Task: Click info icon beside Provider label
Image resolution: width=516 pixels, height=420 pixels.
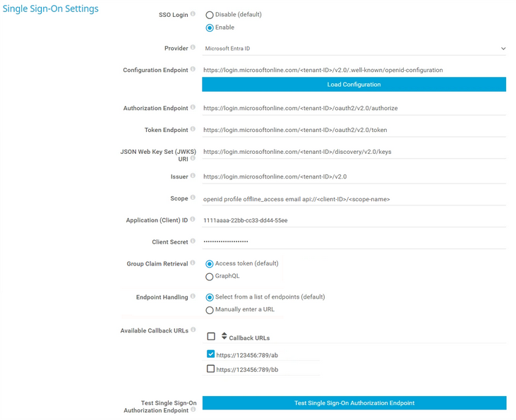Action: [193, 48]
